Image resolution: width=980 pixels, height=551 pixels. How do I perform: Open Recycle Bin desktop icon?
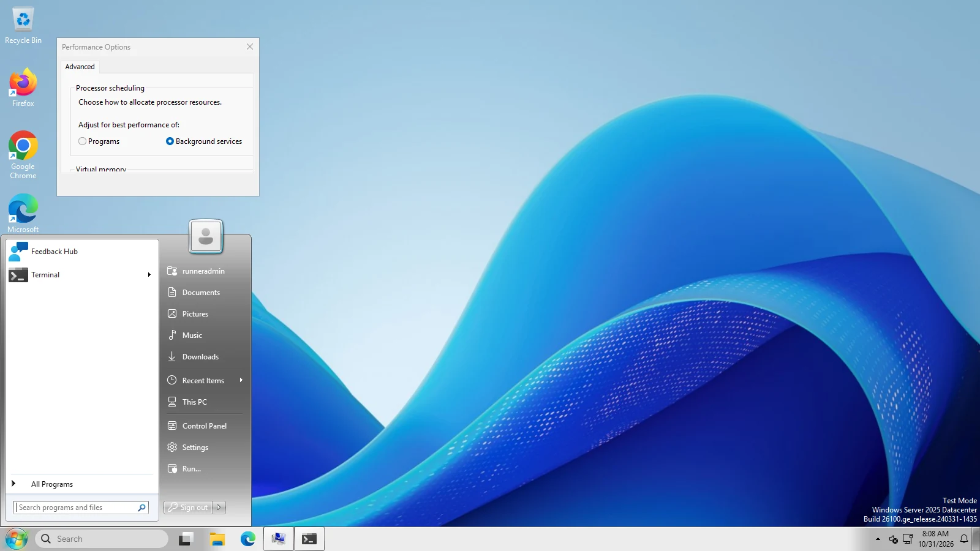(23, 26)
